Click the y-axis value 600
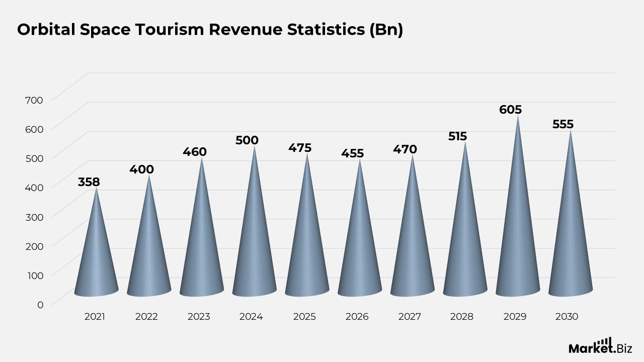The height and width of the screenshot is (362, 644). coord(34,129)
